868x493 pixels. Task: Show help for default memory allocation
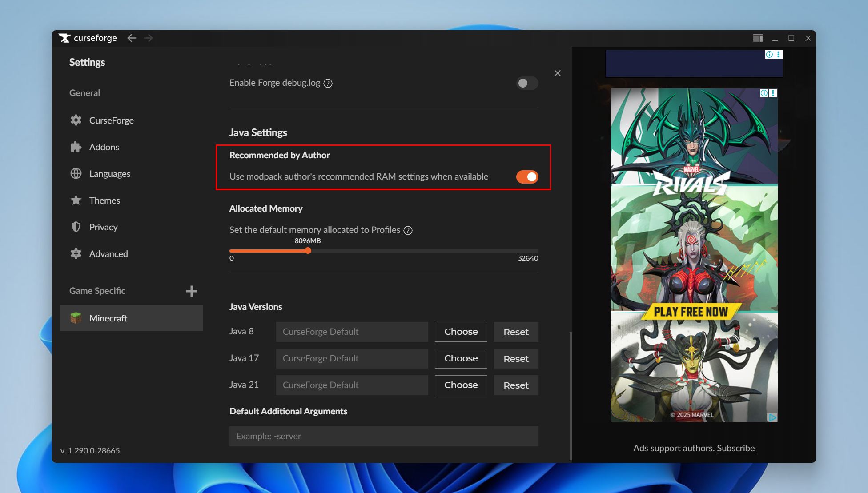408,230
